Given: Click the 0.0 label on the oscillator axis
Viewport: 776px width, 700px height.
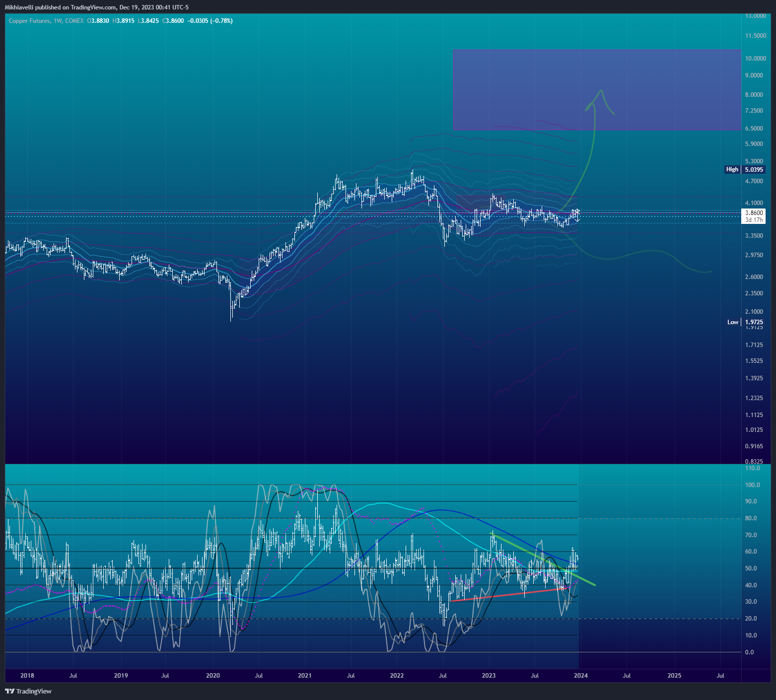Looking at the screenshot, I should (x=750, y=652).
